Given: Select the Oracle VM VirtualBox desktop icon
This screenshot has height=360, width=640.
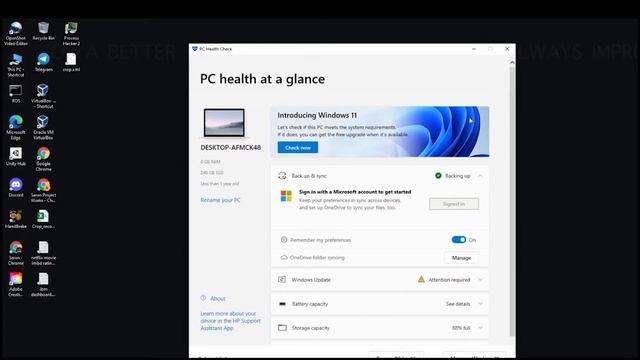Looking at the screenshot, I should [x=43, y=128].
